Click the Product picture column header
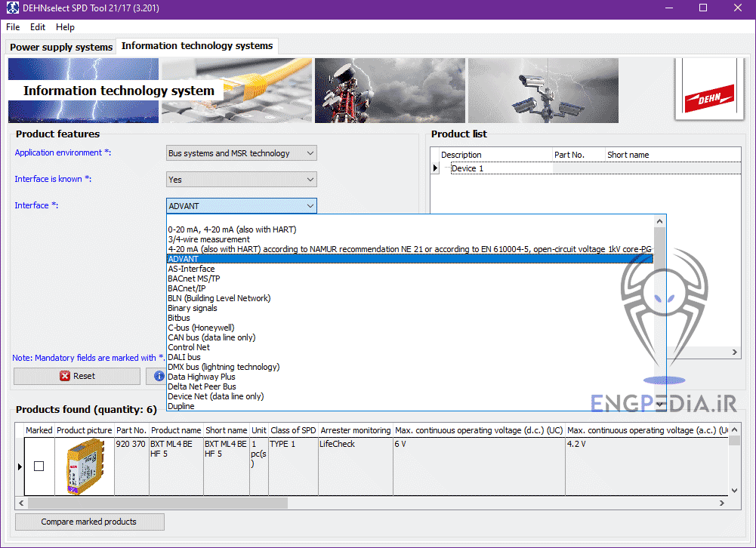756x548 pixels. click(85, 430)
